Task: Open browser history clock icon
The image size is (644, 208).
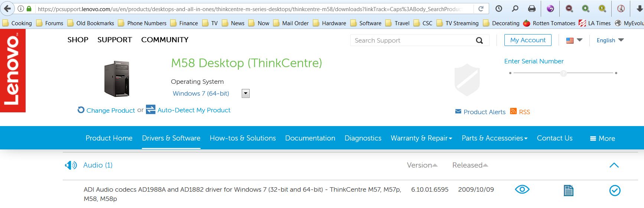Action: (499, 9)
